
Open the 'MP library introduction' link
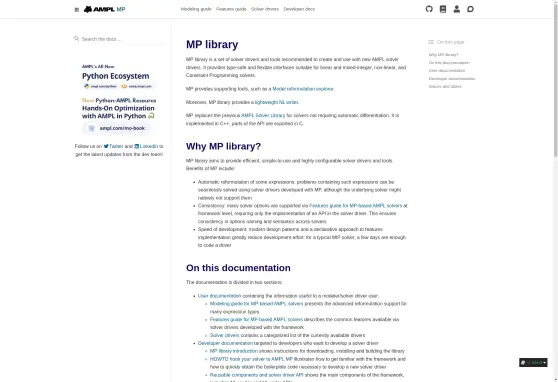coord(234,351)
